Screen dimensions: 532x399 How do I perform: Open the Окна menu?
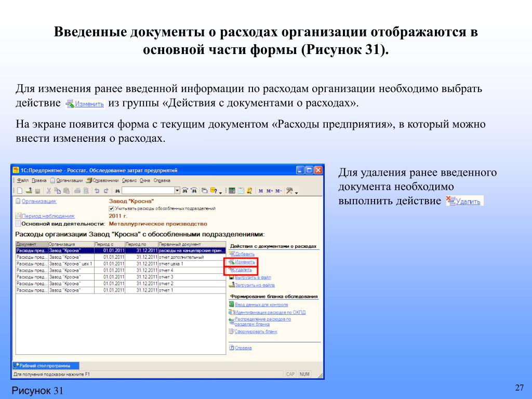point(145,180)
